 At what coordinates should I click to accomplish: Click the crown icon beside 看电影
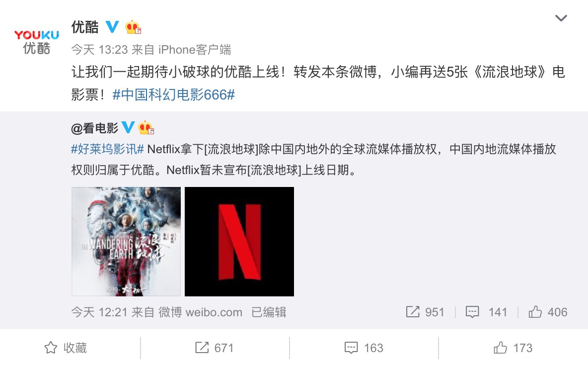(x=146, y=128)
